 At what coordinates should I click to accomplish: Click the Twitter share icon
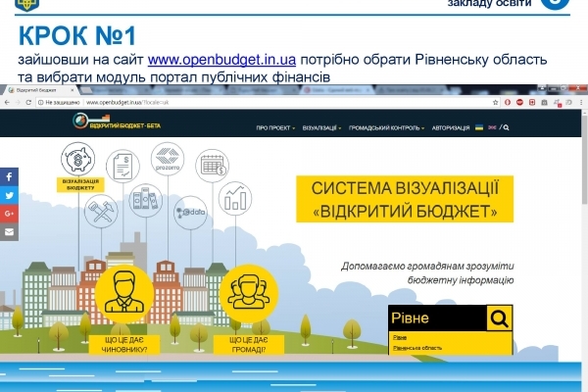tap(9, 195)
